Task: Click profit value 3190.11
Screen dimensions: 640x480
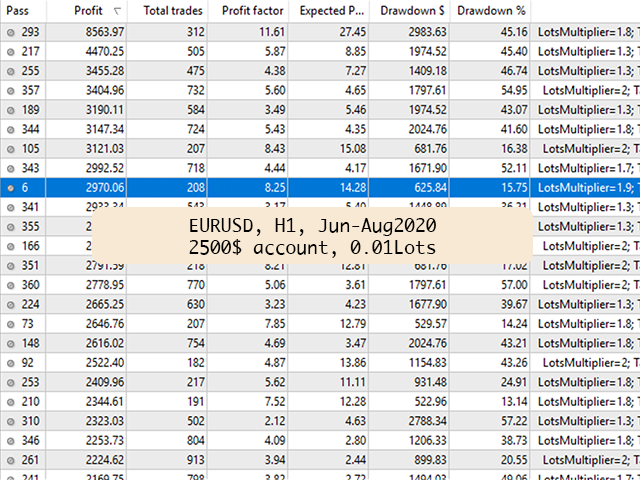Action: coord(104,110)
